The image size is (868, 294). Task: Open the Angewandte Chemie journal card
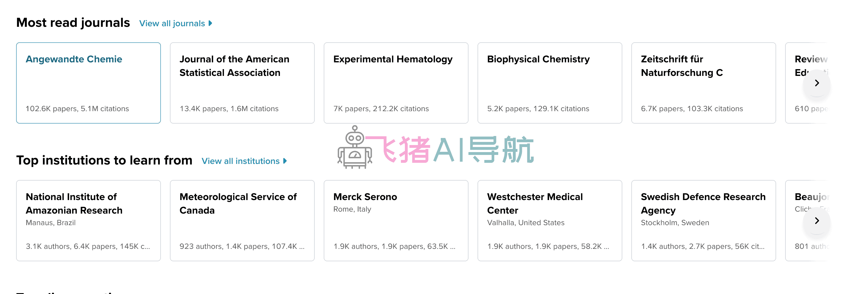click(88, 83)
